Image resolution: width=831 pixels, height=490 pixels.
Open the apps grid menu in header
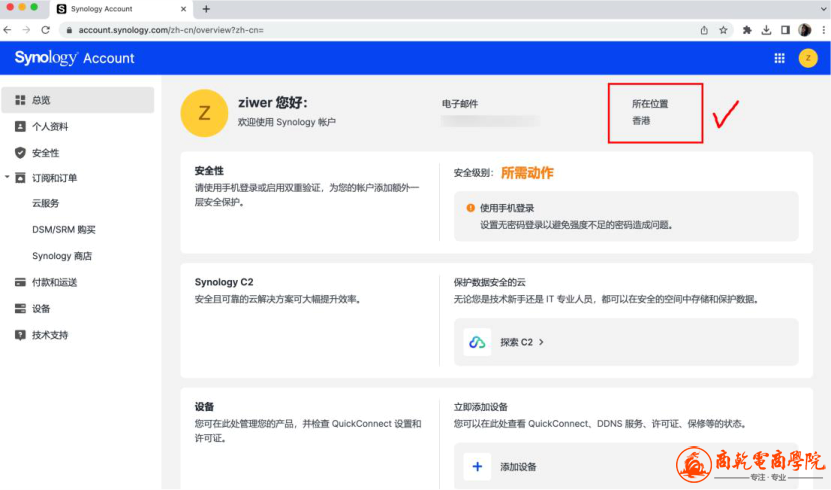click(779, 58)
